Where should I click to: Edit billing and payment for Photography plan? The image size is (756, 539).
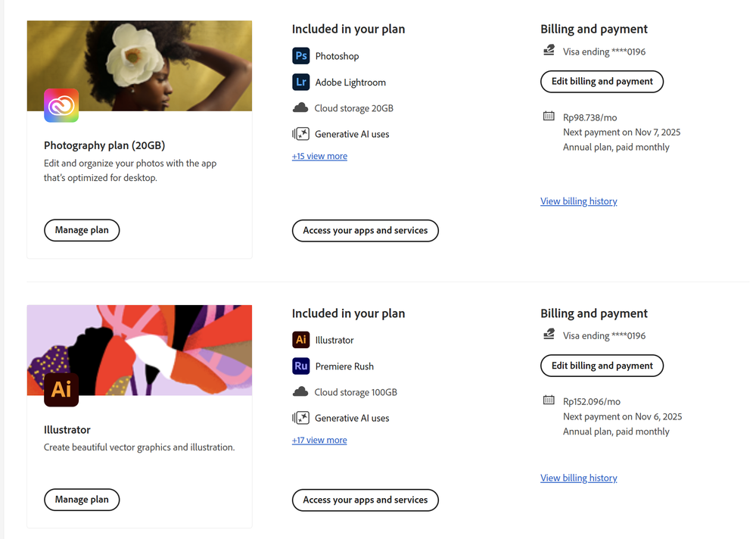click(x=602, y=82)
